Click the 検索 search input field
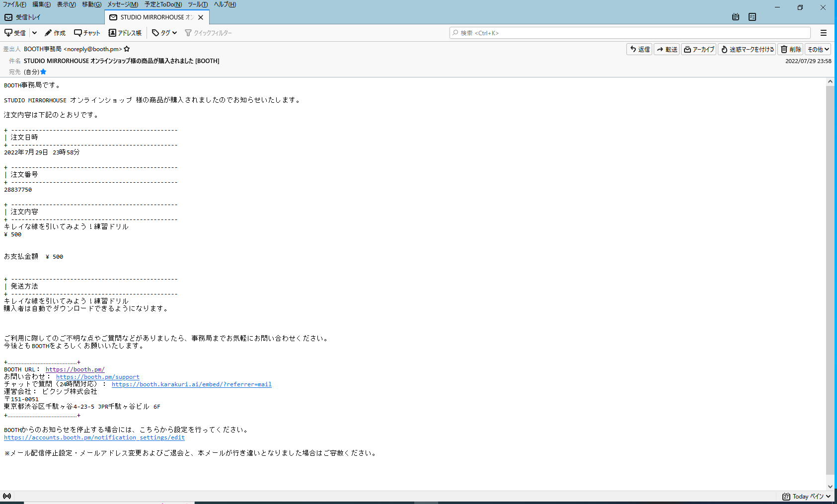The width and height of the screenshot is (837, 504). coord(630,33)
